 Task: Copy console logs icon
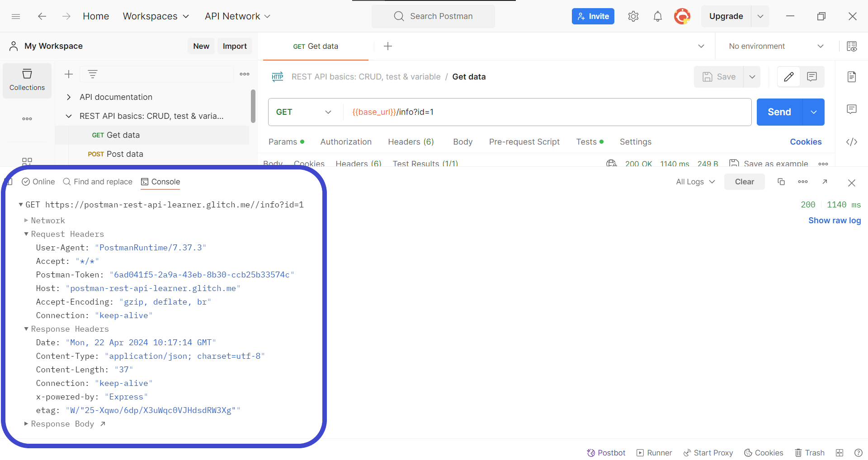pyautogui.click(x=781, y=182)
